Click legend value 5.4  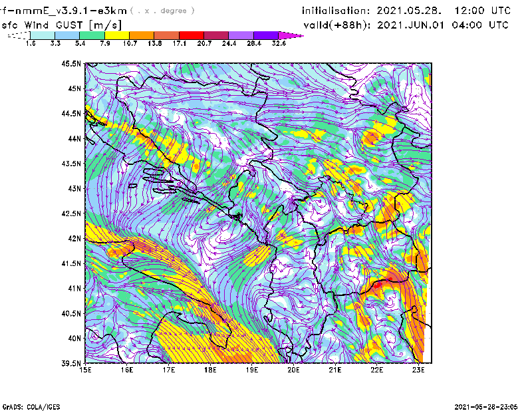pyautogui.click(x=80, y=43)
